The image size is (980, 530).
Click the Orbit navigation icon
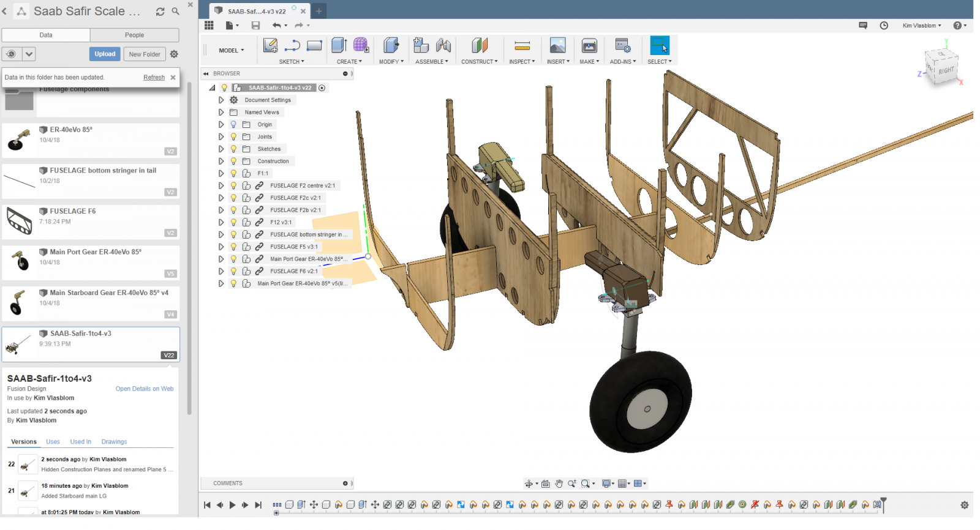click(529, 483)
